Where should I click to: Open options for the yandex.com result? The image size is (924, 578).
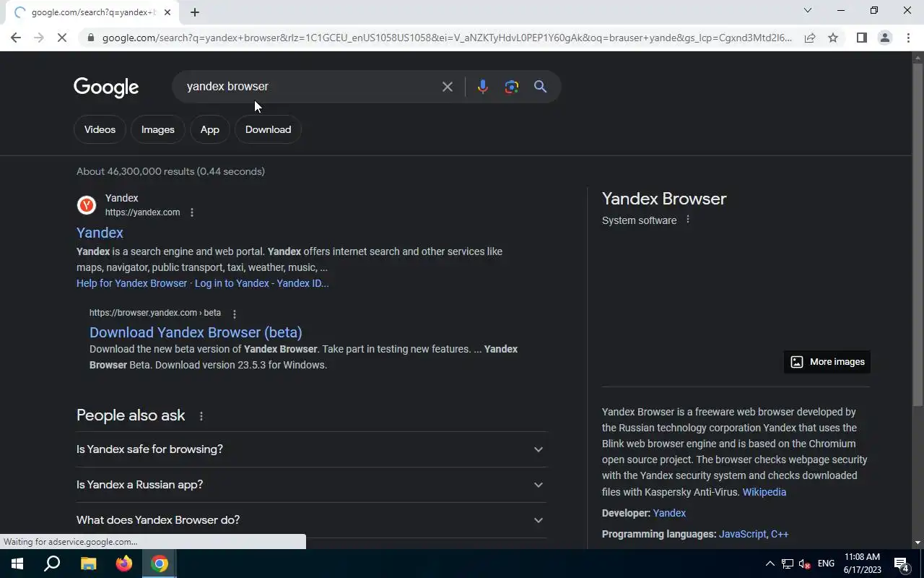pos(192,212)
